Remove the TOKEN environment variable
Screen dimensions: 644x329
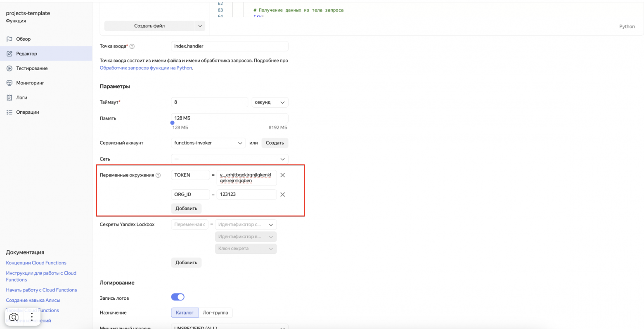(x=283, y=175)
